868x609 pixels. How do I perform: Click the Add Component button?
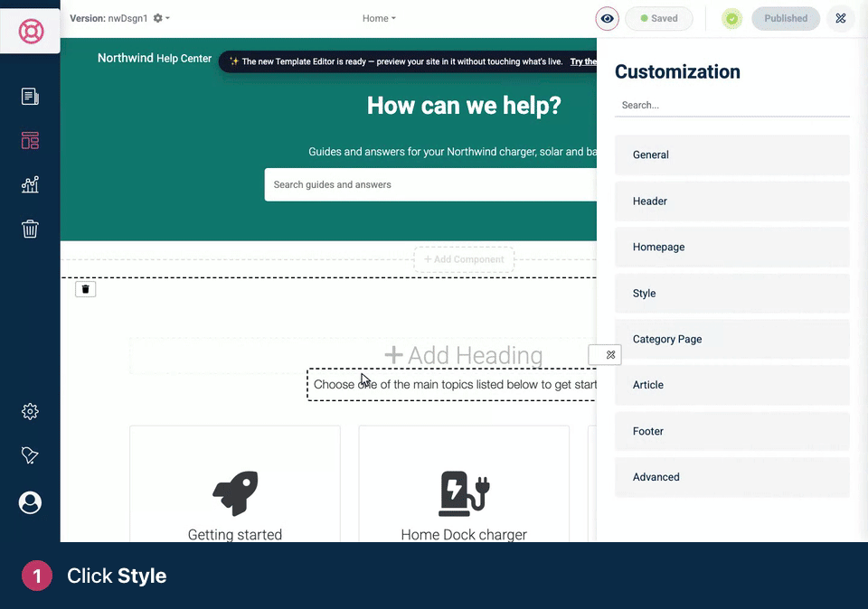pyautogui.click(x=464, y=259)
